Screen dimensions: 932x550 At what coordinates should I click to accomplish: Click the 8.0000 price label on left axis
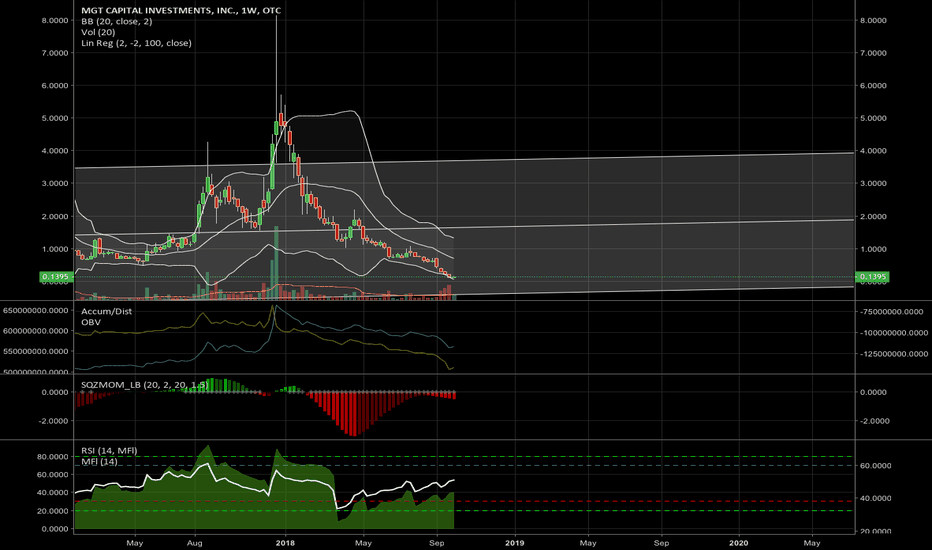tap(55, 20)
